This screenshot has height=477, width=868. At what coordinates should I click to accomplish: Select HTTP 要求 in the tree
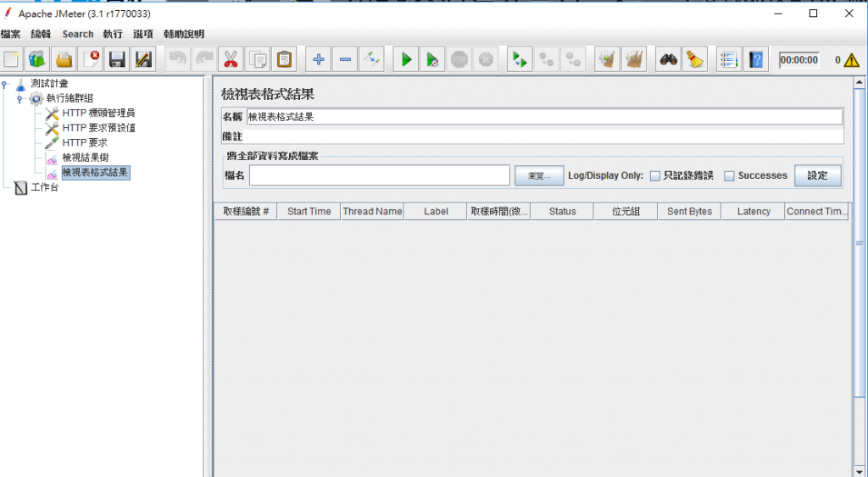85,143
